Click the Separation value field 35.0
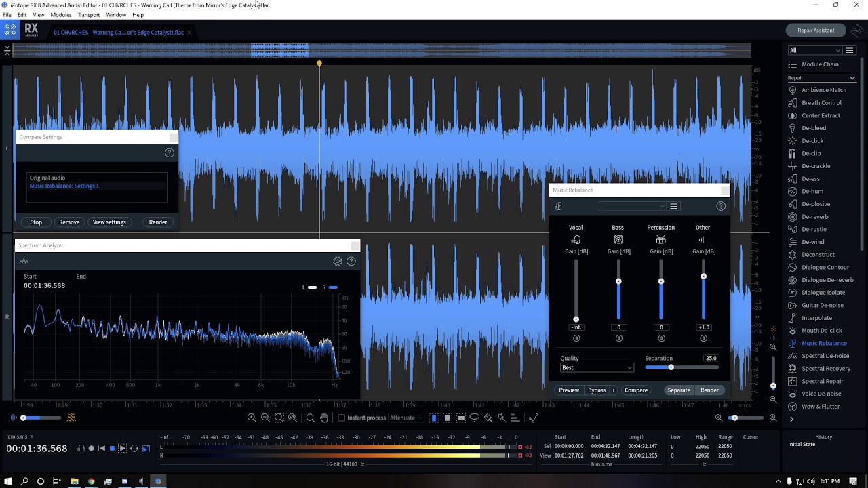This screenshot has height=488, width=868. click(711, 358)
